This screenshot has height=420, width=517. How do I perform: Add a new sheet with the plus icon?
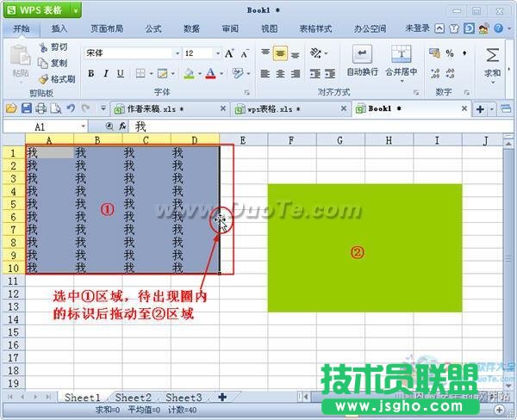(222, 398)
